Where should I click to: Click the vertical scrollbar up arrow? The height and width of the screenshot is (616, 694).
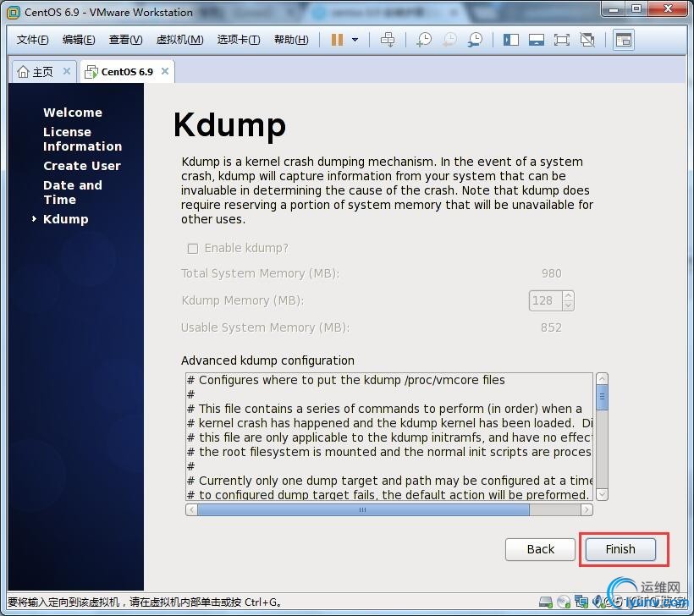602,379
